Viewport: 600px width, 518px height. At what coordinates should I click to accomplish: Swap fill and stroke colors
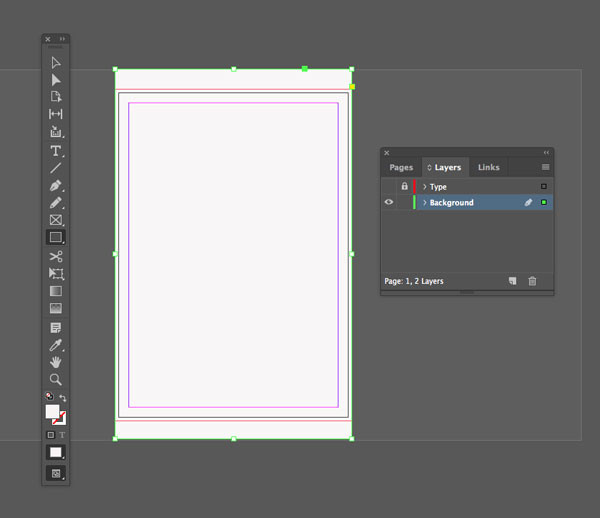coord(63,398)
